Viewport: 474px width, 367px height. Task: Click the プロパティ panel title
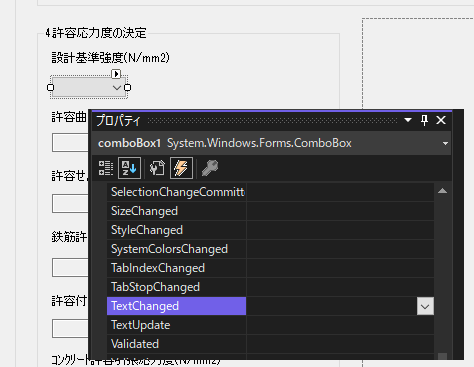[x=118, y=120]
